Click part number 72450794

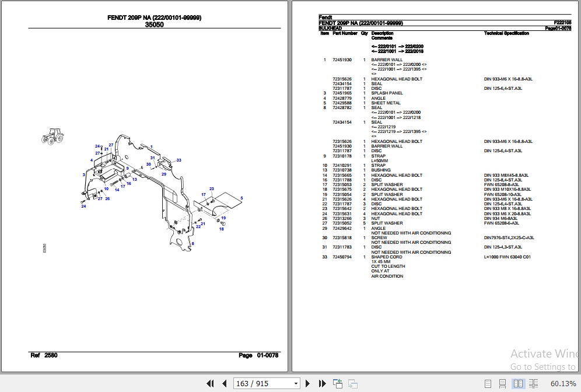point(342,257)
